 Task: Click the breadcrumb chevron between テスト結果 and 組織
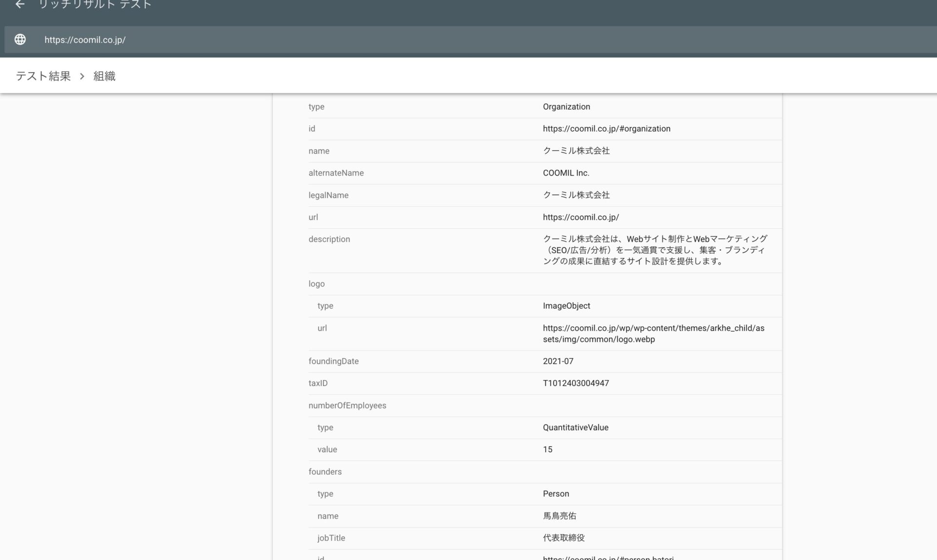point(81,76)
